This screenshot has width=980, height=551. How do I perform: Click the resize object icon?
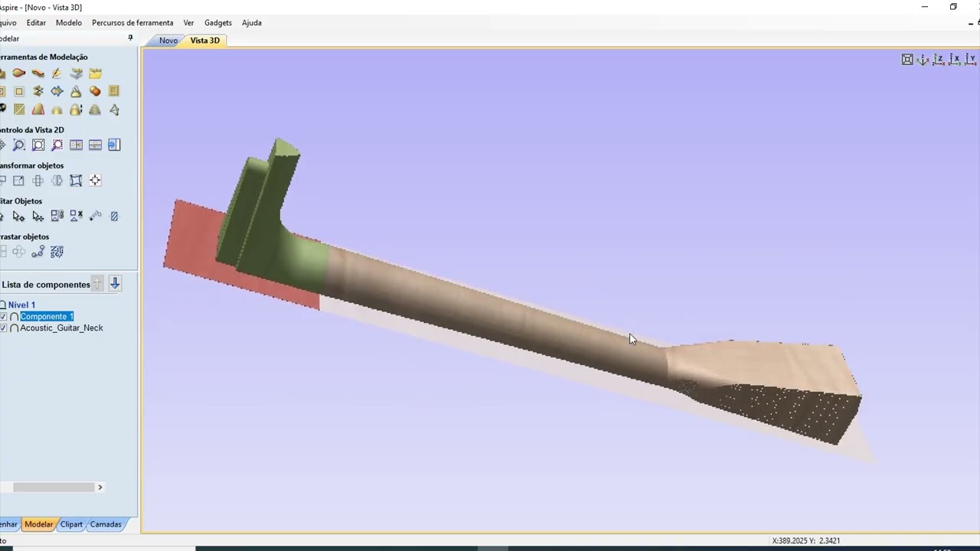(19, 181)
